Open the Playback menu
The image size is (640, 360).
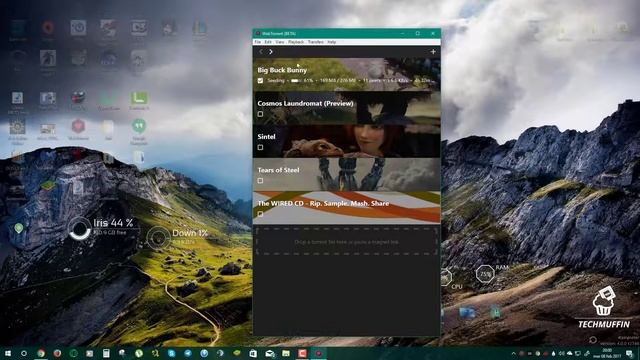pyautogui.click(x=296, y=42)
